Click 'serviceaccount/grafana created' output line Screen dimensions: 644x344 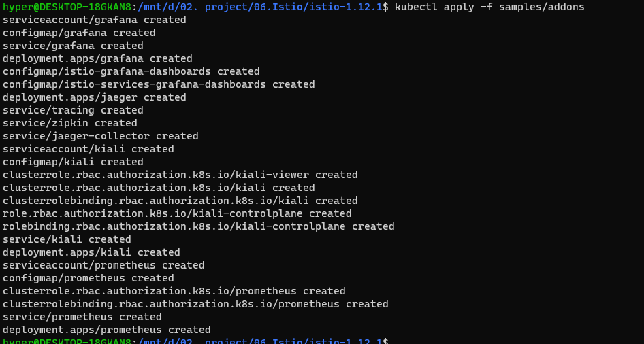(95, 20)
